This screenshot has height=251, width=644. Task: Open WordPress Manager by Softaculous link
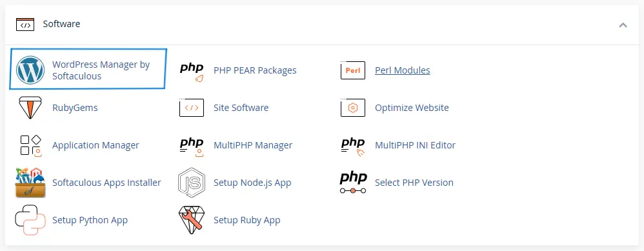pyautogui.click(x=101, y=70)
